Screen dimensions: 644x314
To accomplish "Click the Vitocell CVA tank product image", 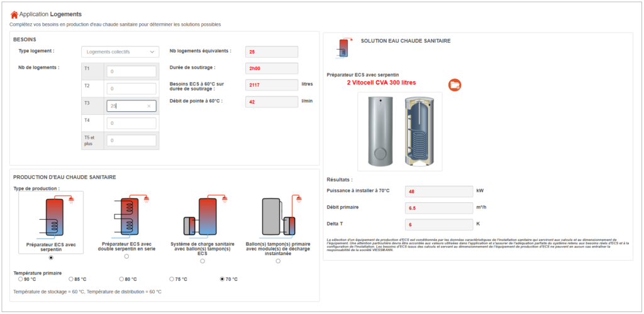I will (400, 132).
